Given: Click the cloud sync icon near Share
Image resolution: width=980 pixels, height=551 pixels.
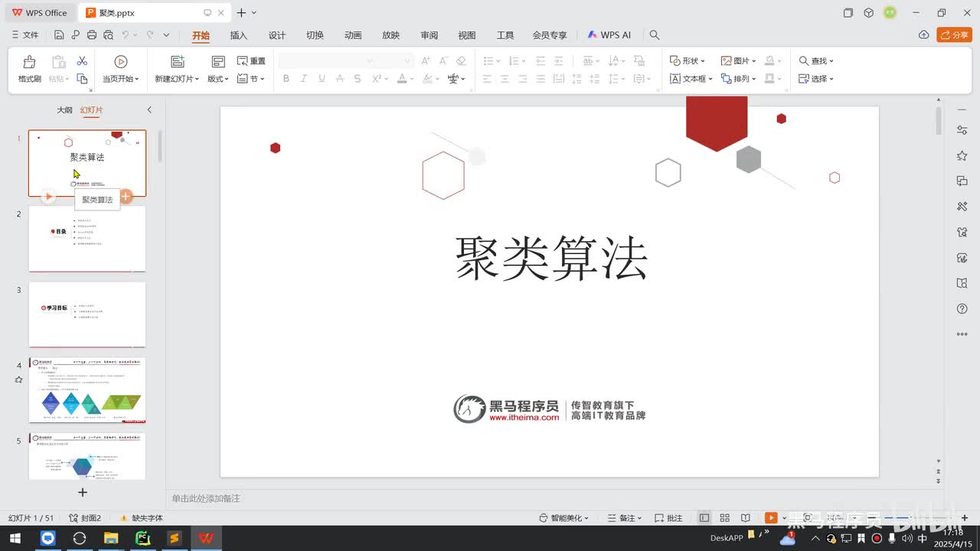Looking at the screenshot, I should point(924,35).
